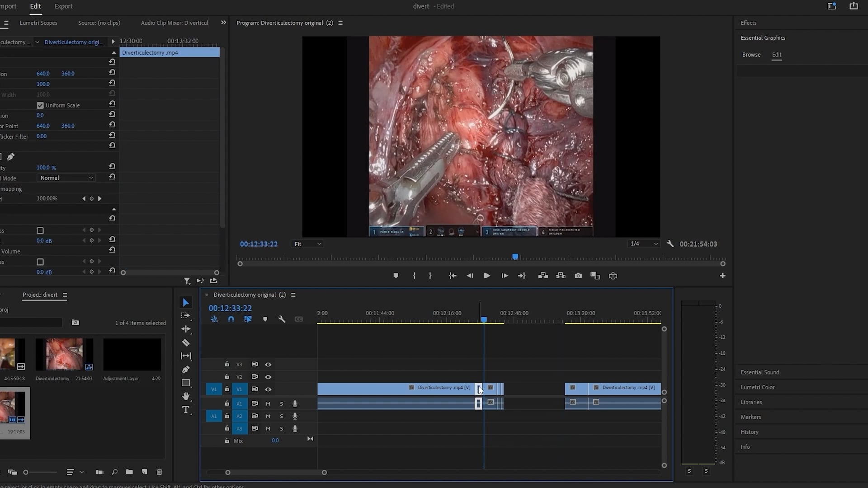This screenshot has height=488, width=868.
Task: Open the Fit zoom level dropdown
Action: point(307,244)
